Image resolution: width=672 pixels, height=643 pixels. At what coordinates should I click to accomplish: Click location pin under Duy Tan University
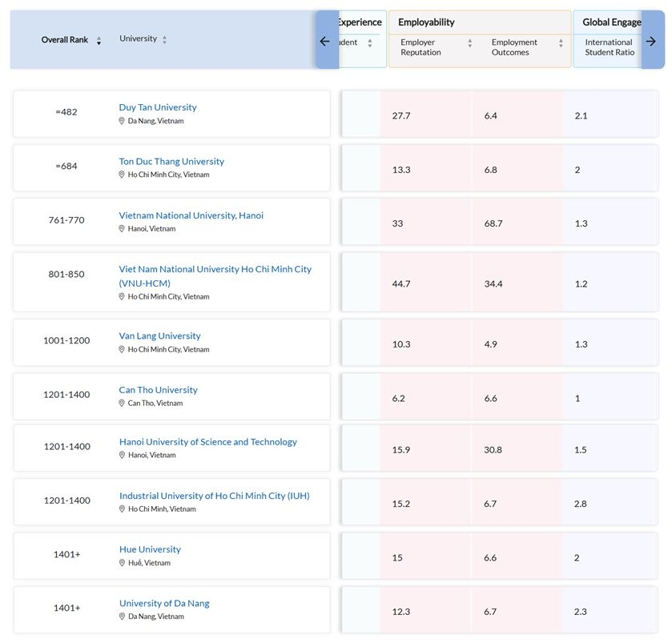(x=122, y=122)
